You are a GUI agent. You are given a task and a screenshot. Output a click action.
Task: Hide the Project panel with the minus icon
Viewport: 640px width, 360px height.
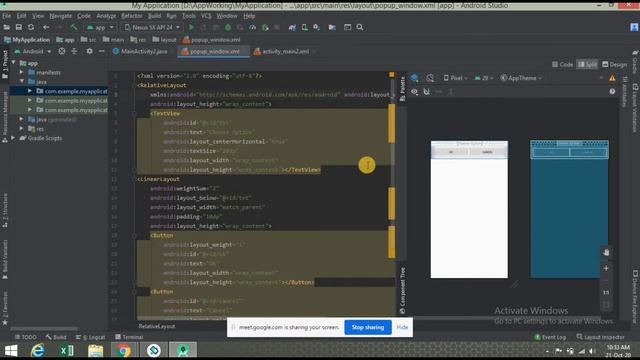[102, 51]
